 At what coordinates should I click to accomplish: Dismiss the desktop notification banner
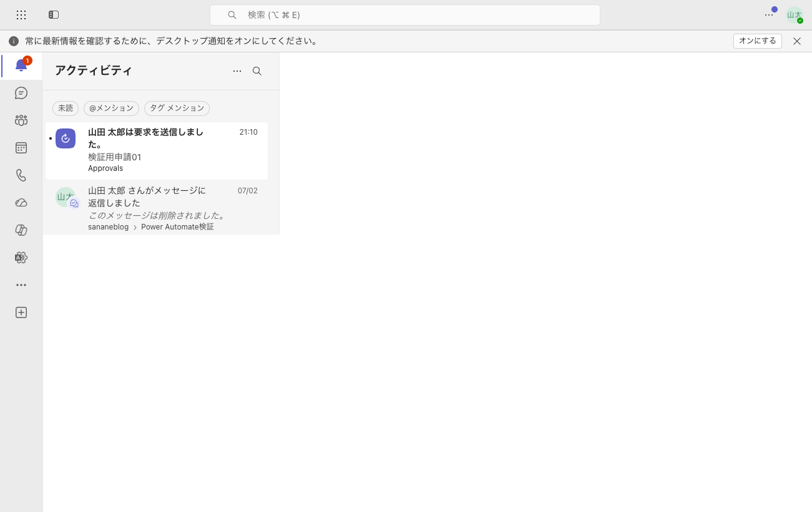[x=797, y=41]
